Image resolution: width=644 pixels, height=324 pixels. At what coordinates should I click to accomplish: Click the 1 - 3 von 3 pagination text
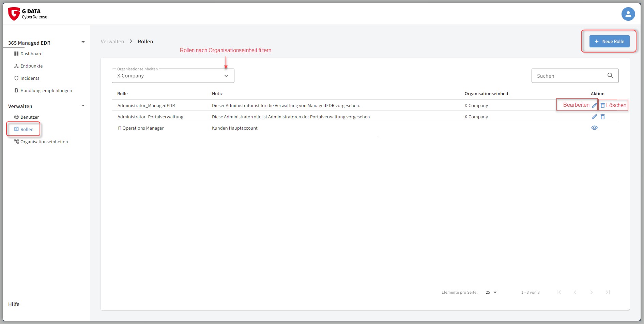tap(530, 292)
